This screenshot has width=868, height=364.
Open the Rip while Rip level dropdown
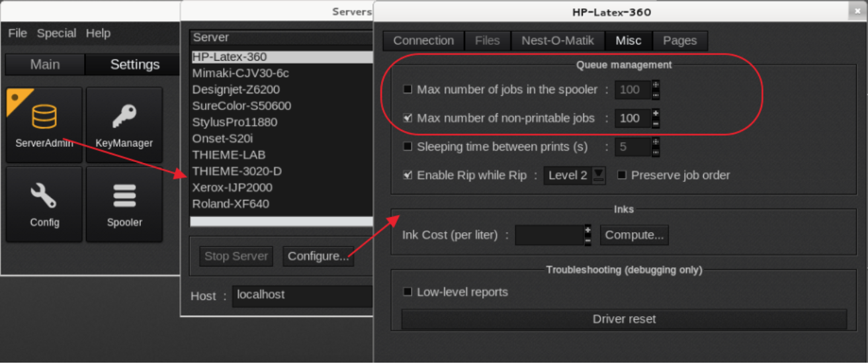click(599, 175)
